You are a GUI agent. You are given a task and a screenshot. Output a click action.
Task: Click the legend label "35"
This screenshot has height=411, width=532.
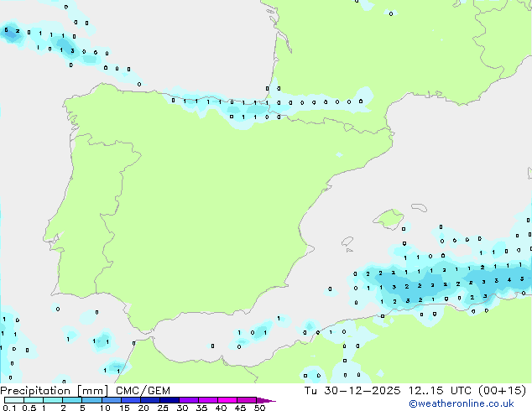[x=201, y=408]
